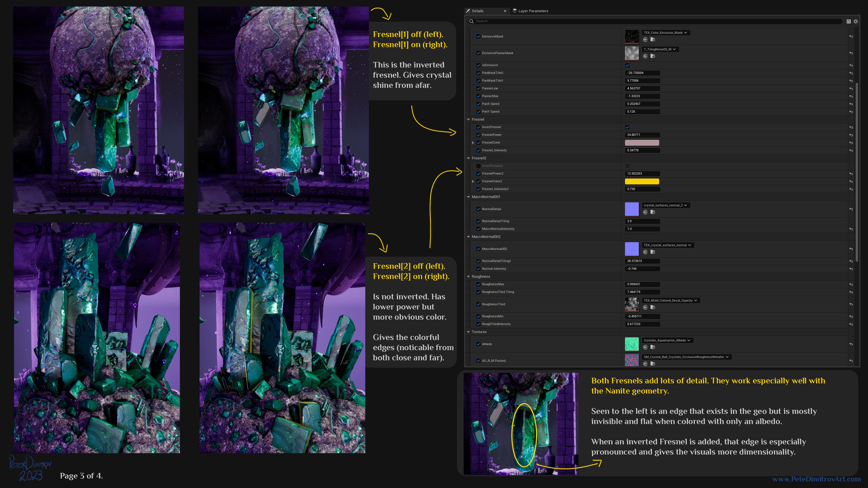Reset FresnelColor2 to default arrow icon
The height and width of the screenshot is (488, 868).
pos(851,181)
